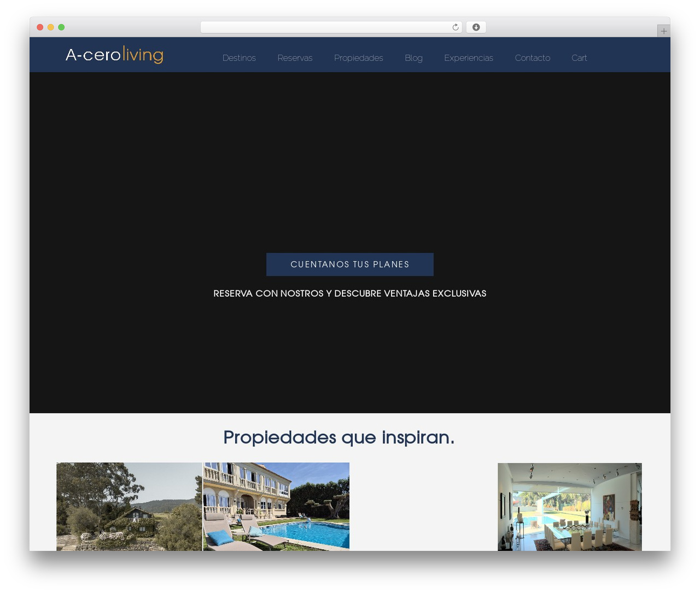
Task: View the Cart
Action: [x=579, y=58]
